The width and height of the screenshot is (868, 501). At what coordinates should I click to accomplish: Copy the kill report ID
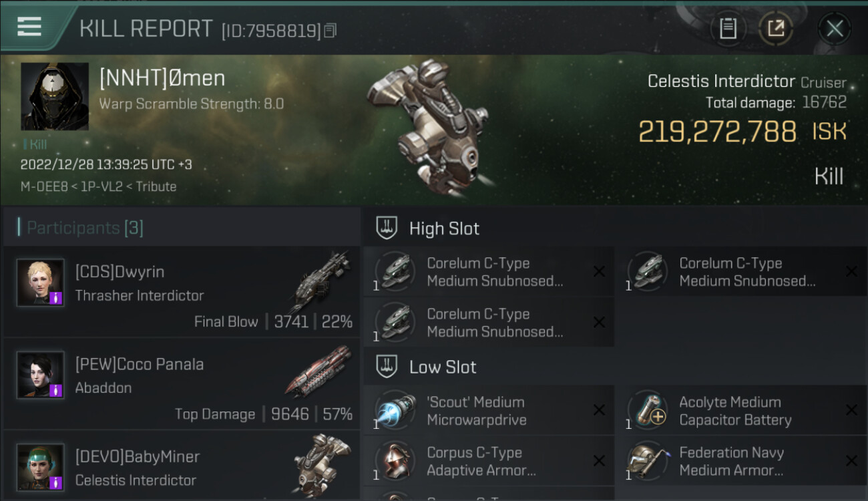point(331,30)
